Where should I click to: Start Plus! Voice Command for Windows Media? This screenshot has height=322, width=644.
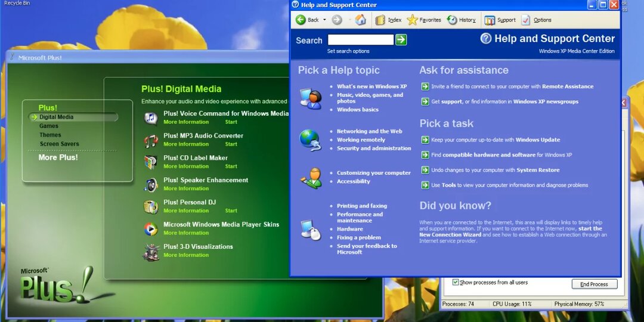click(231, 122)
